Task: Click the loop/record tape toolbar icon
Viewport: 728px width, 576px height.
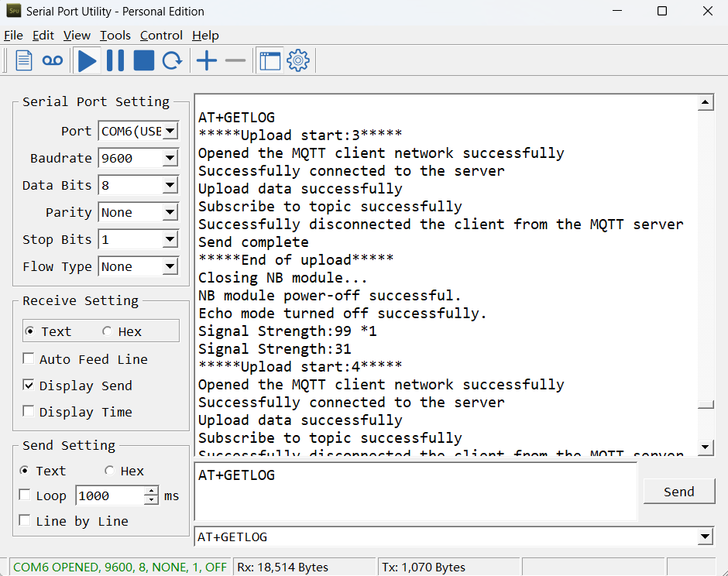Action: pyautogui.click(x=53, y=60)
